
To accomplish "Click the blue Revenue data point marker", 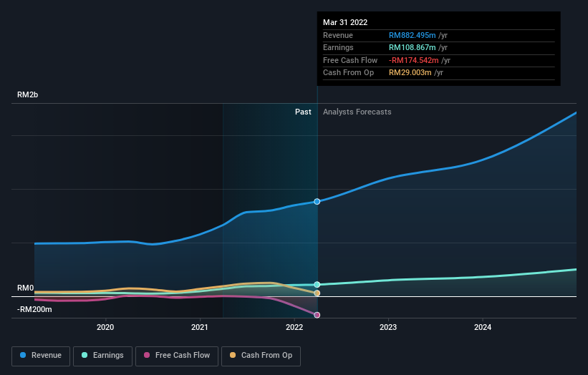I will coord(317,202).
